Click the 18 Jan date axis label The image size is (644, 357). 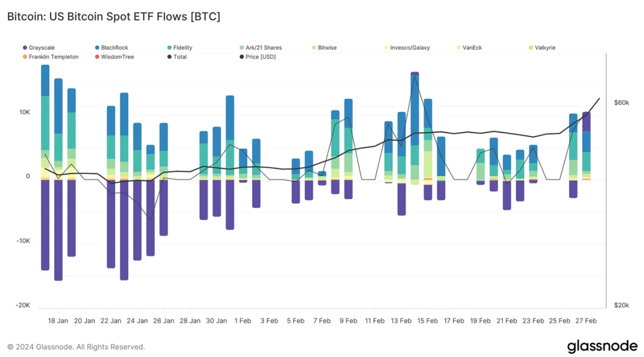(58, 321)
